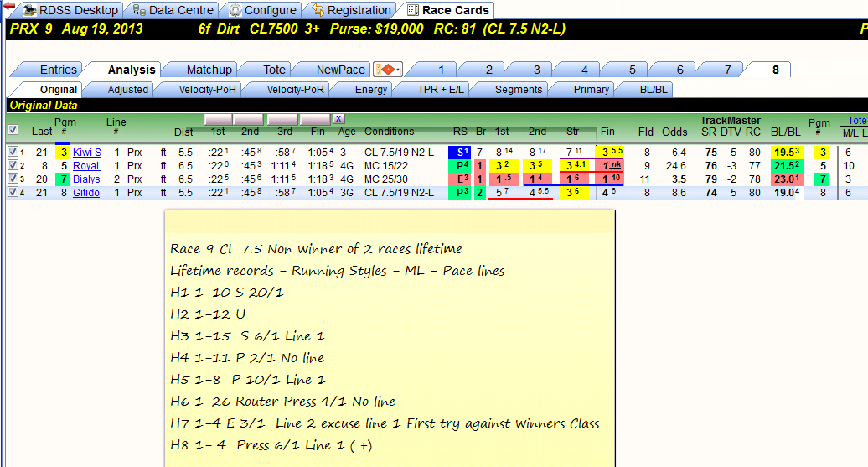Image resolution: width=868 pixels, height=467 pixels.
Task: Click the green P4 running style cell
Action: tap(459, 165)
